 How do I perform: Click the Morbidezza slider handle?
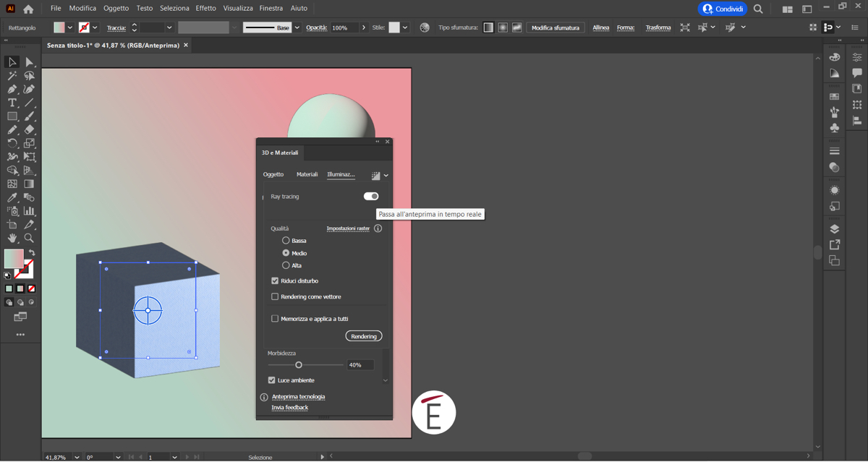pos(298,365)
